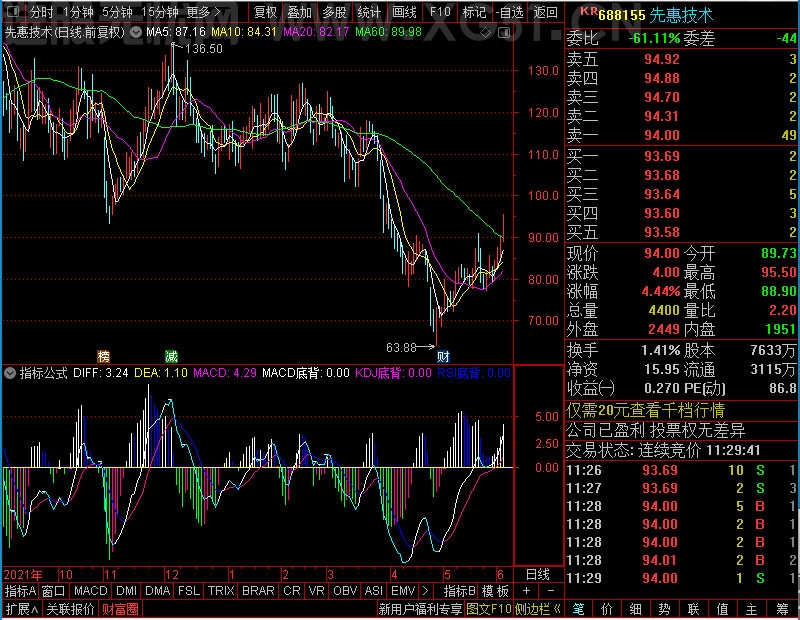Click the 卖一 price 94.00

[662, 135]
